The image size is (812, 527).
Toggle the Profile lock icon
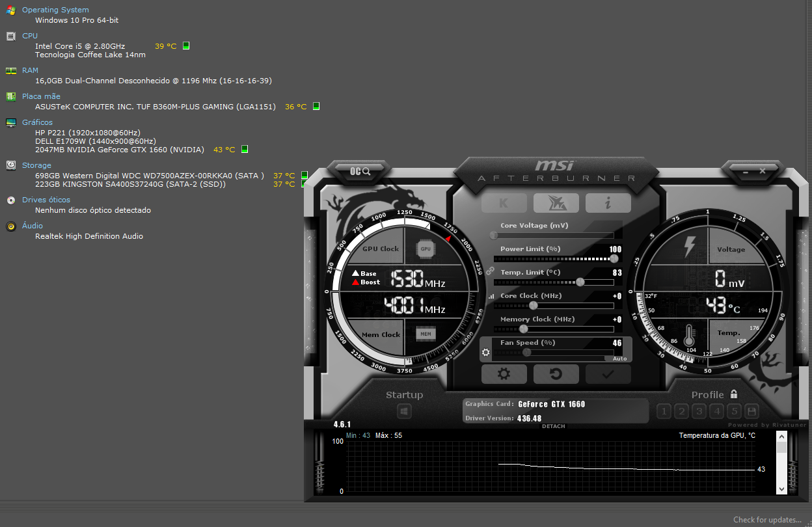734,394
